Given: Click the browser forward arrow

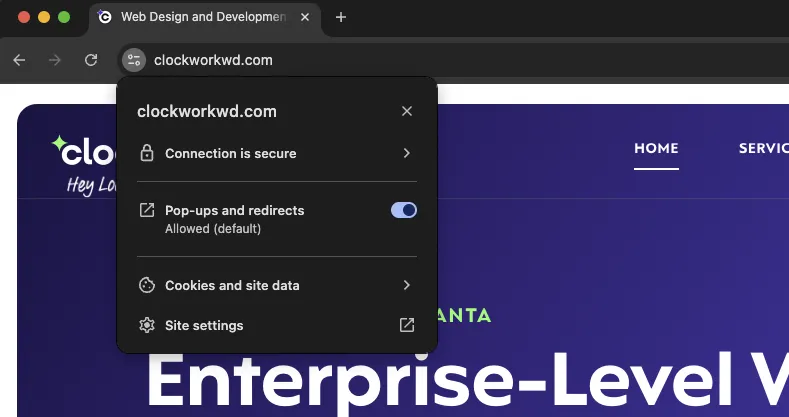Looking at the screenshot, I should coord(54,60).
